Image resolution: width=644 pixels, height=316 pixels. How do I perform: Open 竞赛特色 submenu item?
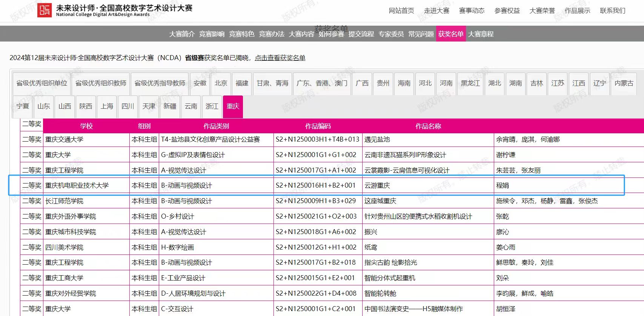(x=241, y=34)
